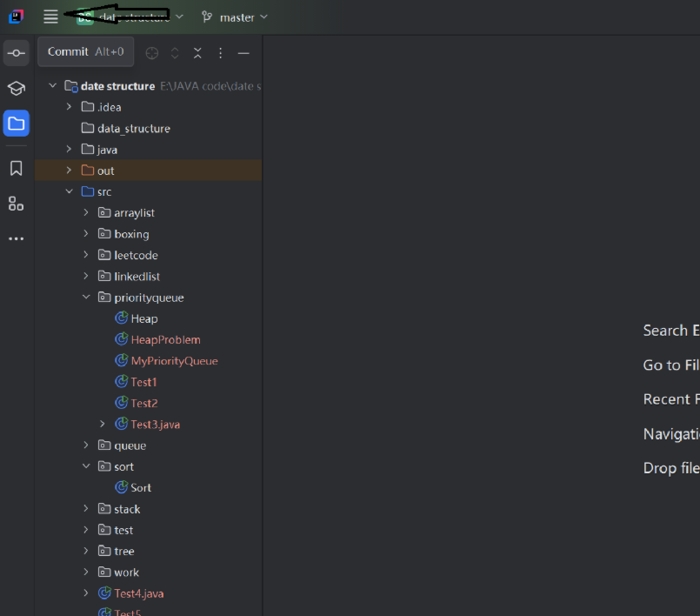Image resolution: width=700 pixels, height=616 pixels.
Task: Expand the Test3.java node
Action: tap(103, 424)
